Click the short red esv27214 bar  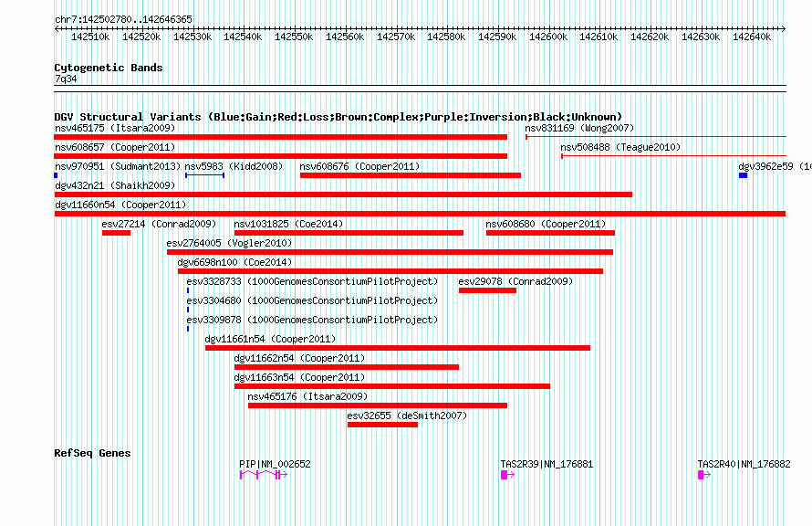coord(116,233)
